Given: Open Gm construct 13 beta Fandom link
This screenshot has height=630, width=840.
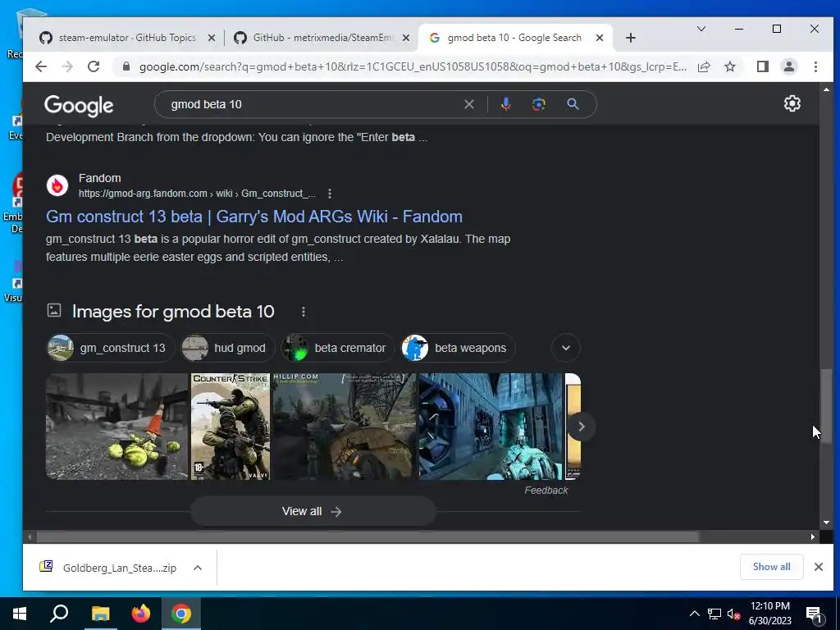Looking at the screenshot, I should [254, 217].
